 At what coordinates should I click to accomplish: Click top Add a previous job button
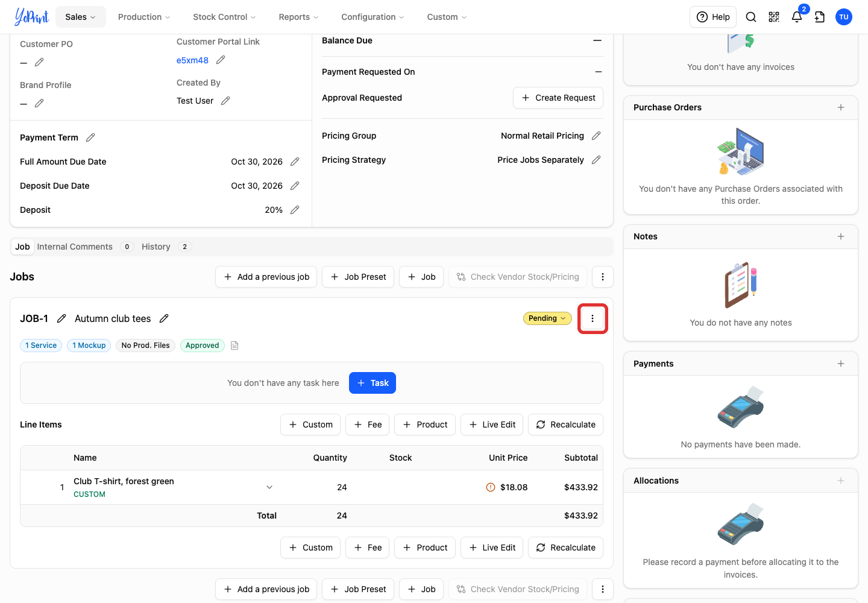point(266,277)
